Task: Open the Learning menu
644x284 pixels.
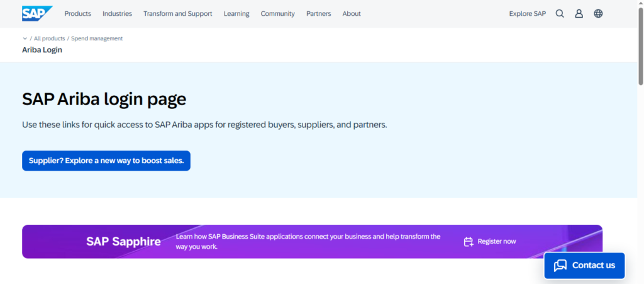Action: [236, 14]
